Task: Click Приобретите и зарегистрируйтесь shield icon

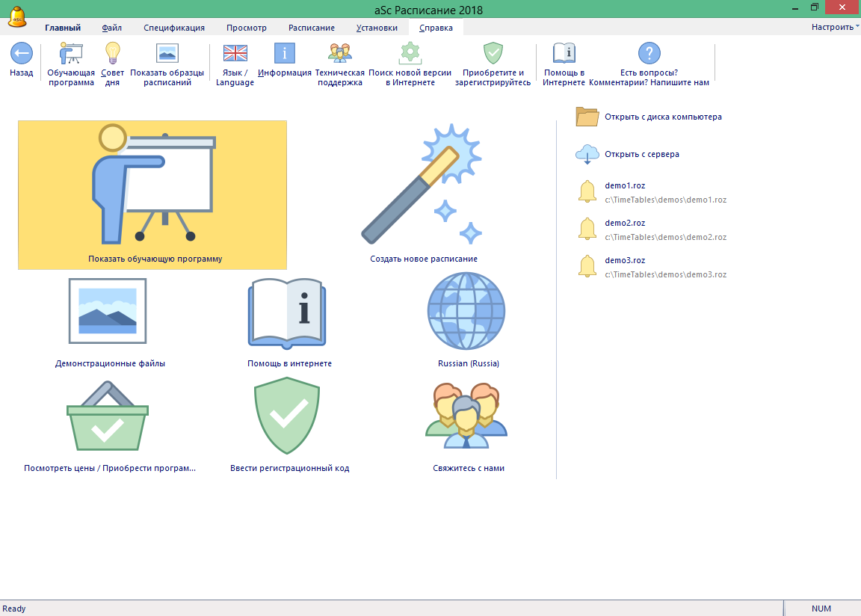Action: pos(493,54)
